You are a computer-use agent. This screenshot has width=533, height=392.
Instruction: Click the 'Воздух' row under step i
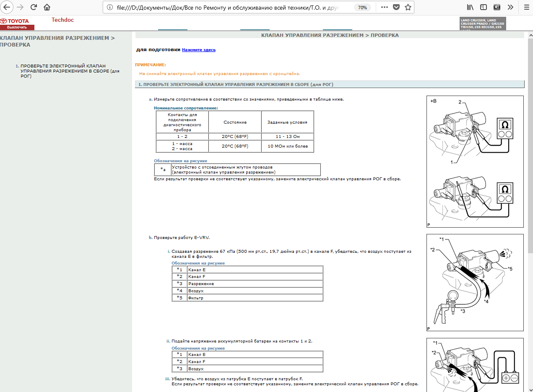pyautogui.click(x=247, y=291)
